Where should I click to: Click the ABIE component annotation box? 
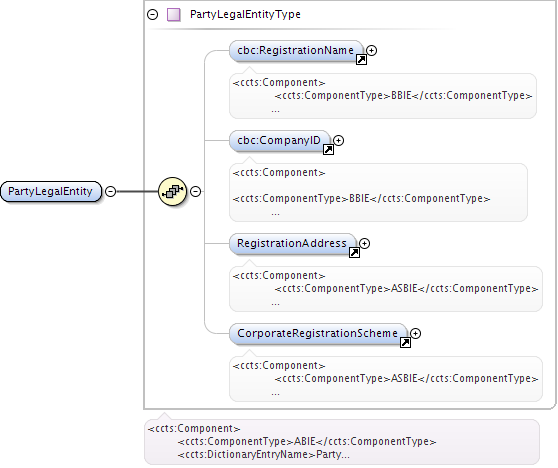(x=342, y=442)
